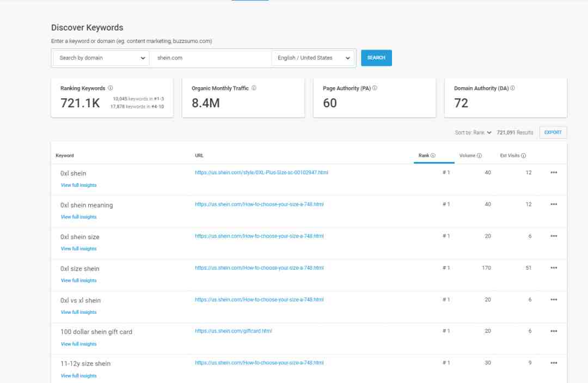Open info icon next to Ranking Keywords
588x383 pixels.
pyautogui.click(x=110, y=88)
